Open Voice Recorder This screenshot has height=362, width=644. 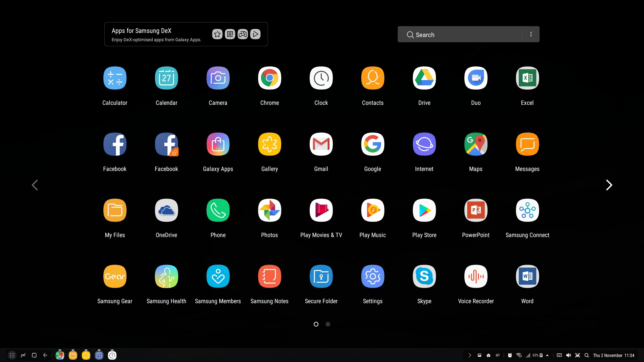[x=476, y=276]
